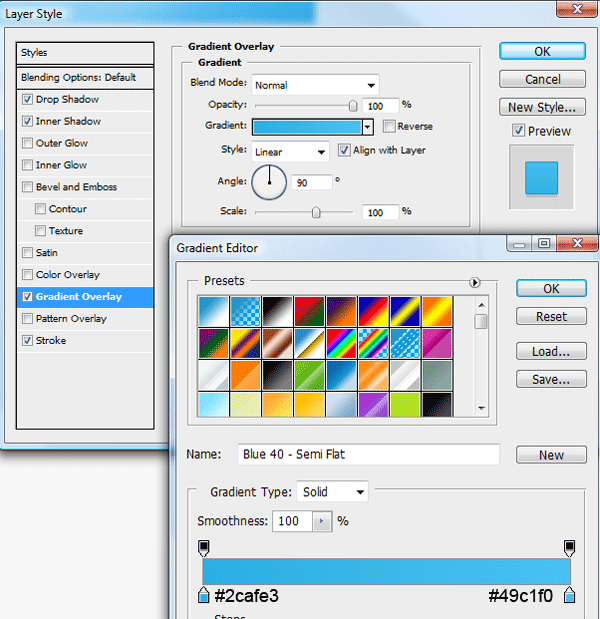Screen dimensions: 600x619
Task: Select the Stroke list entry
Action: click(x=85, y=341)
